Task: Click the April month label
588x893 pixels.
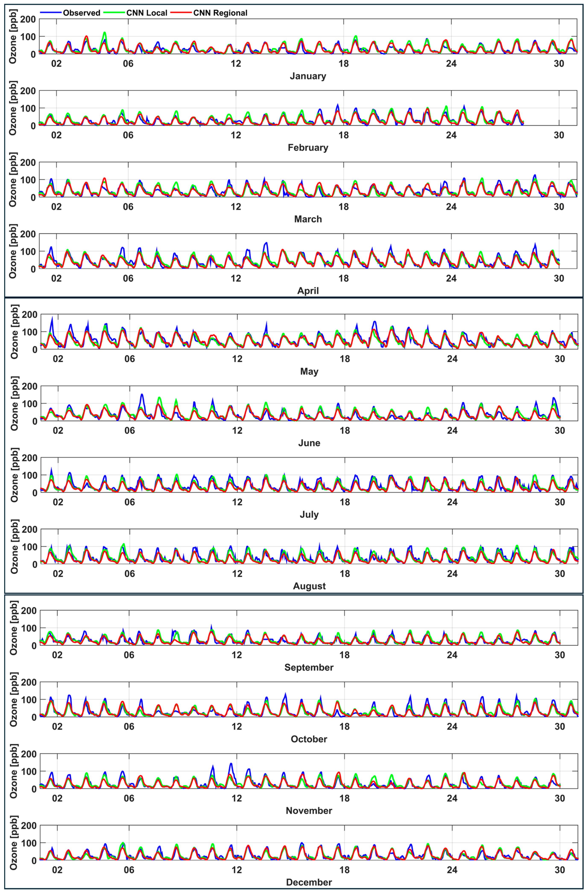Action: click(308, 291)
